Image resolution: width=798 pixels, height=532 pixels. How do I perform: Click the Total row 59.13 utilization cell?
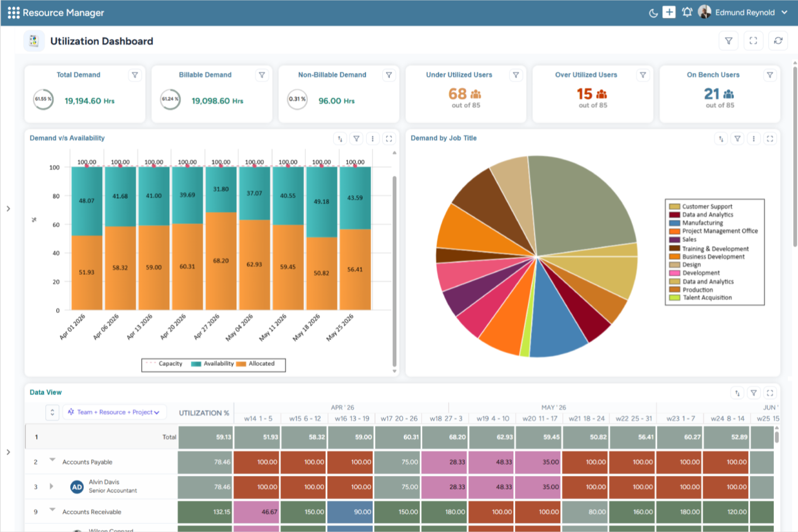pos(204,437)
